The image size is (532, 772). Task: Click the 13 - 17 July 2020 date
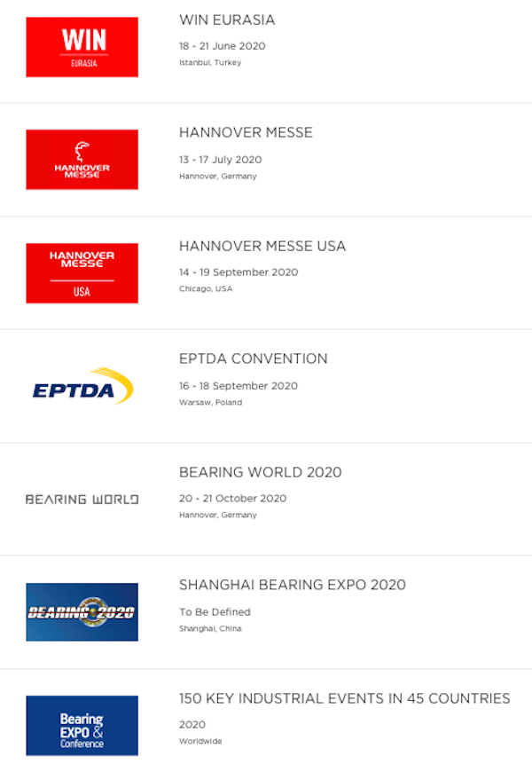[220, 160]
